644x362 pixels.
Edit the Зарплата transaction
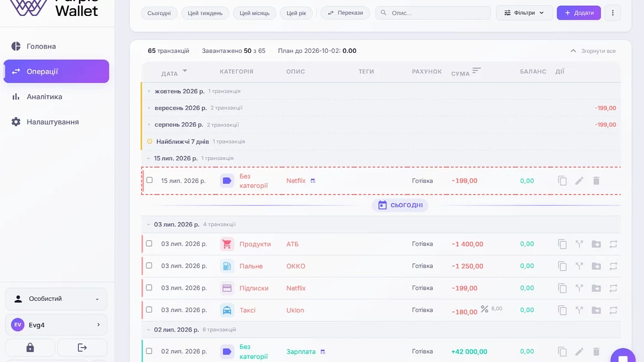(x=579, y=352)
